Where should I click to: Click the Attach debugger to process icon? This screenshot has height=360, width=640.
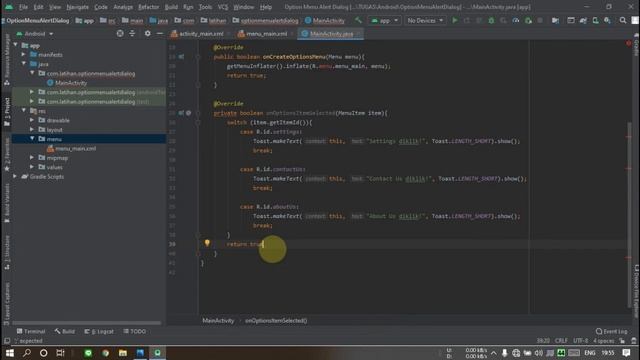(528, 20)
